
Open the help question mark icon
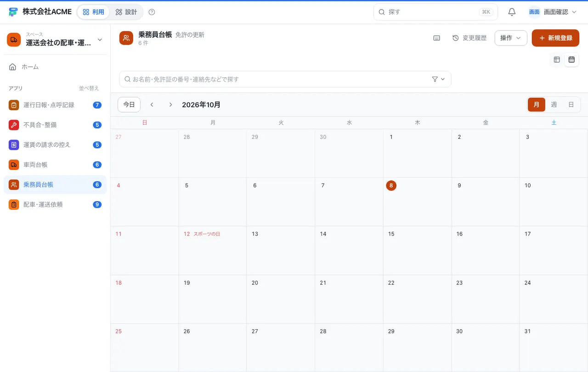(152, 12)
